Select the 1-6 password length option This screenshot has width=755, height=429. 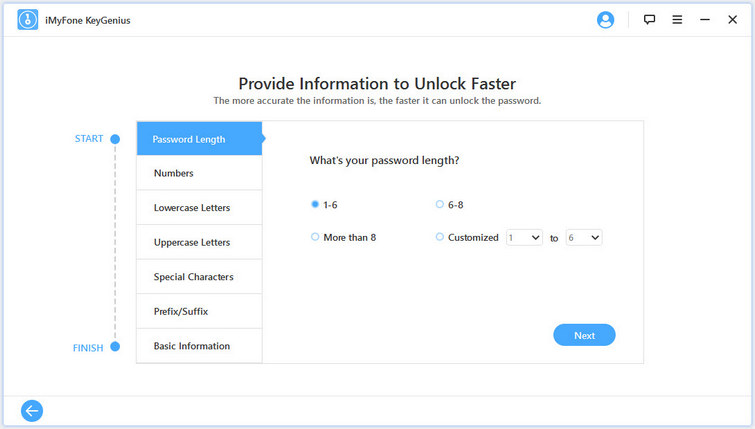point(315,204)
